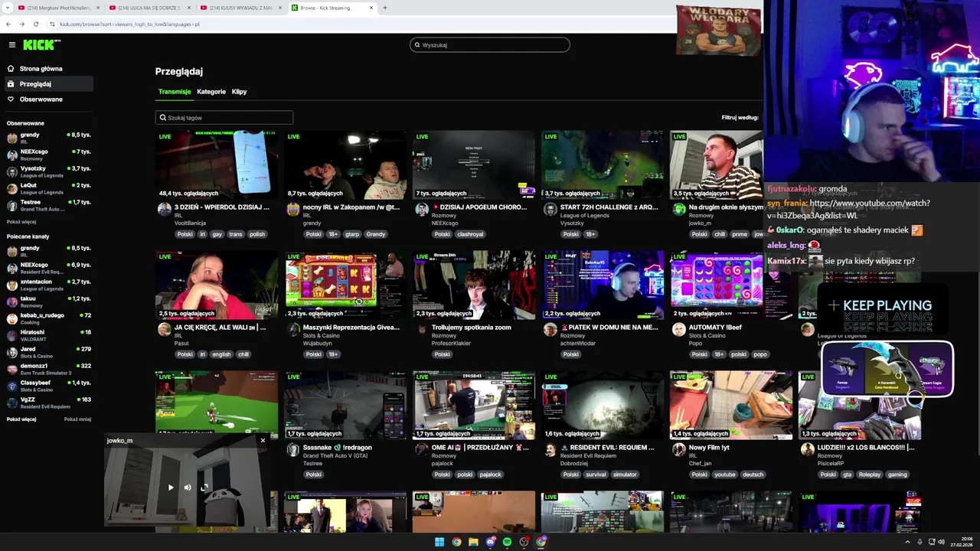Select the deutsch tag under Chef_jan

pyautogui.click(x=753, y=474)
